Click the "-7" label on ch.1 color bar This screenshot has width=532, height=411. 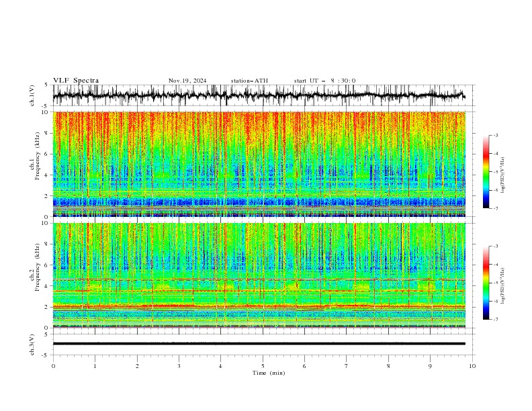[495, 208]
